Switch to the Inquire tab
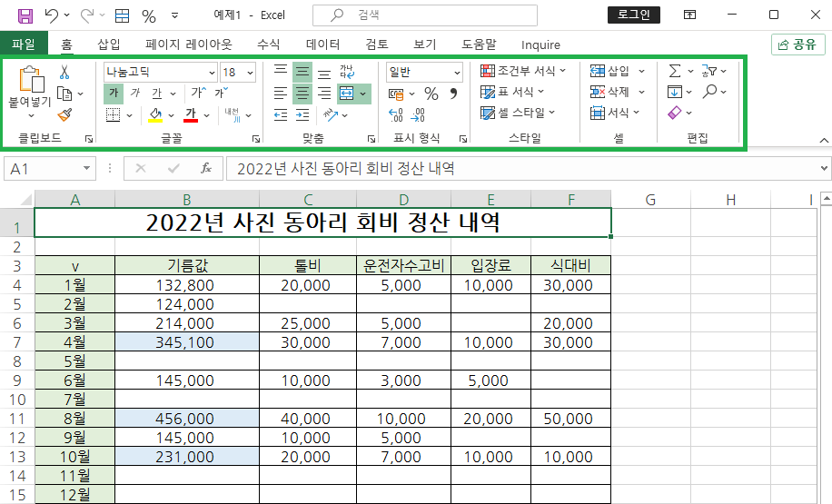 pyautogui.click(x=540, y=45)
